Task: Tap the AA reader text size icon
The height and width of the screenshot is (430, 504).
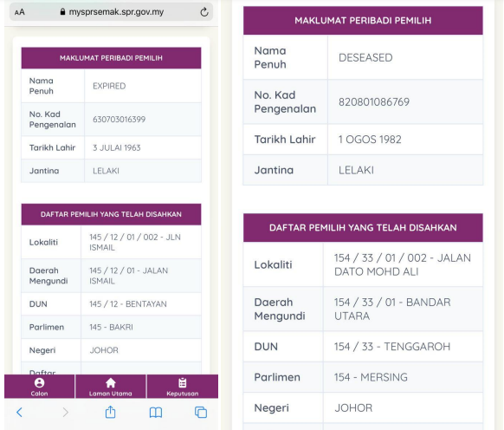Action: pos(20,12)
